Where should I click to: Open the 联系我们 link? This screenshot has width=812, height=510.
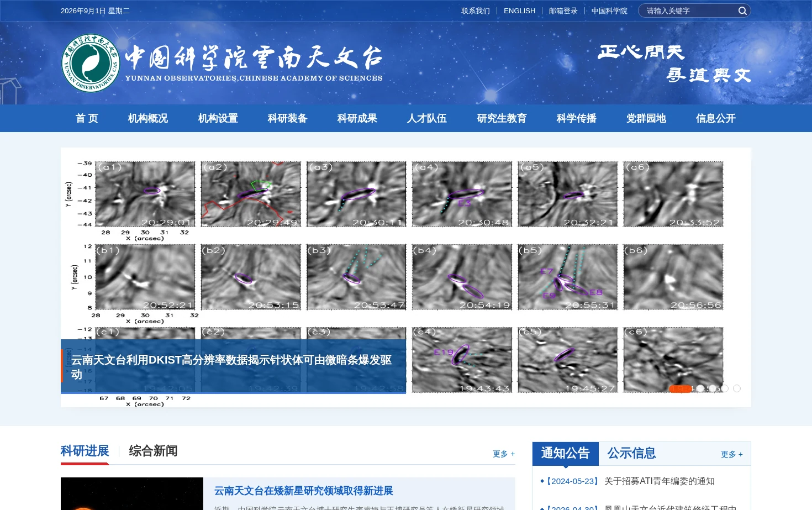point(475,10)
